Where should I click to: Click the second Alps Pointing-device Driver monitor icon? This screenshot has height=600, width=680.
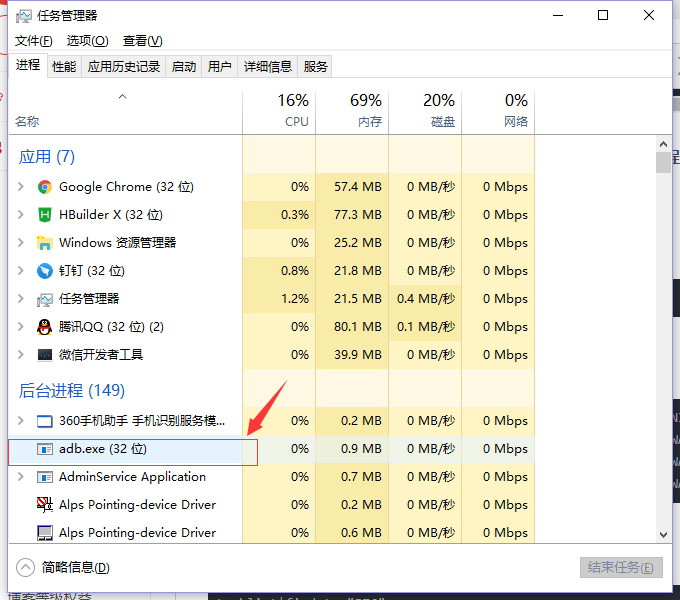[45, 533]
